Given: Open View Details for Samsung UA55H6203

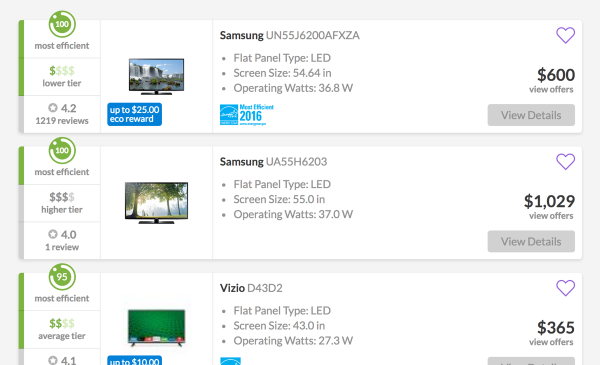Looking at the screenshot, I should click(x=531, y=241).
